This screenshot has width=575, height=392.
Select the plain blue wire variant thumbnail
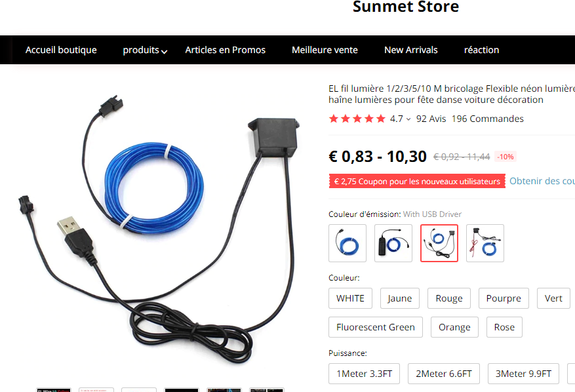click(x=347, y=243)
